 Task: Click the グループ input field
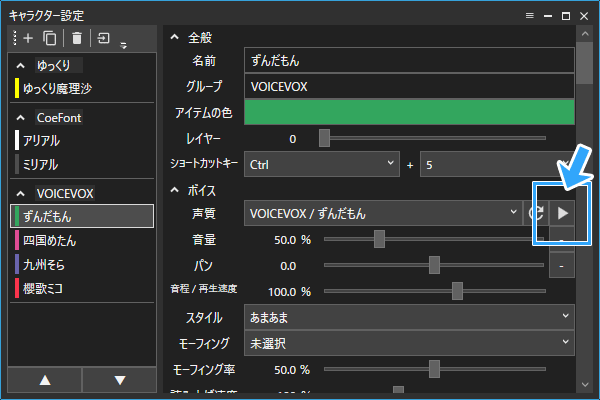point(409,87)
